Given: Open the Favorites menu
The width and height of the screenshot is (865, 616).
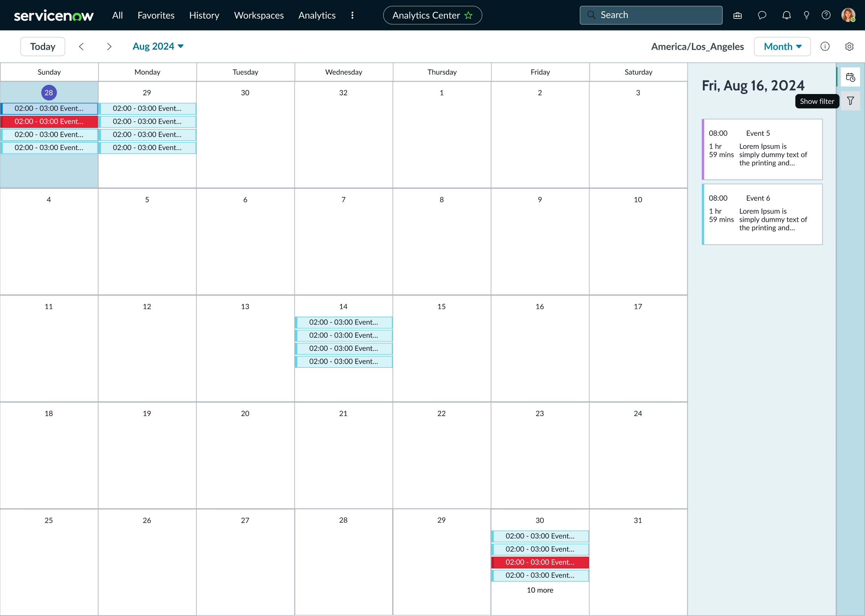Looking at the screenshot, I should click(156, 15).
